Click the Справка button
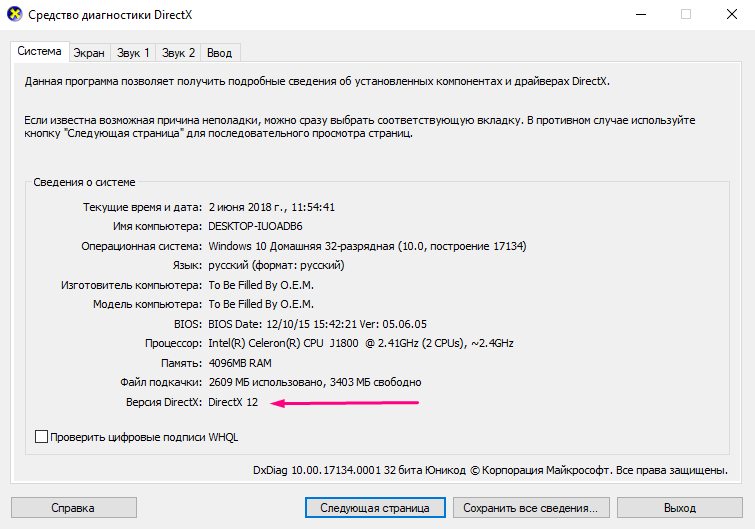The image size is (755, 529). coord(74,508)
